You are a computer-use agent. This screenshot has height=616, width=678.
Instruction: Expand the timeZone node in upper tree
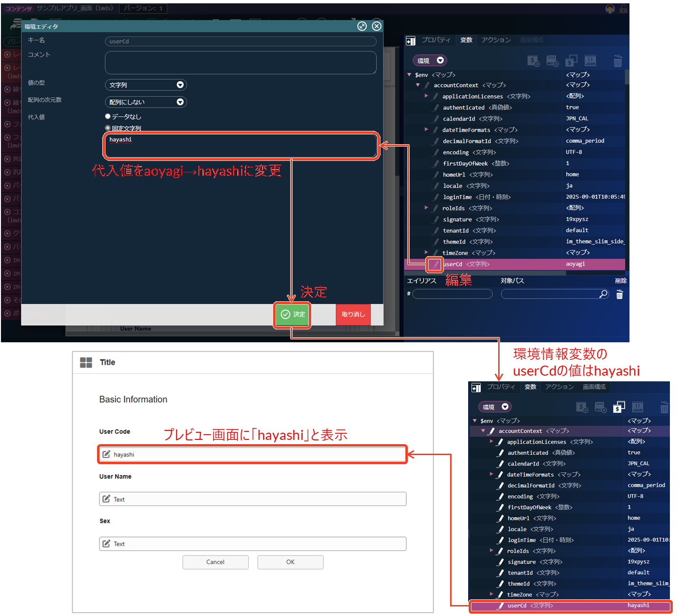coord(426,253)
